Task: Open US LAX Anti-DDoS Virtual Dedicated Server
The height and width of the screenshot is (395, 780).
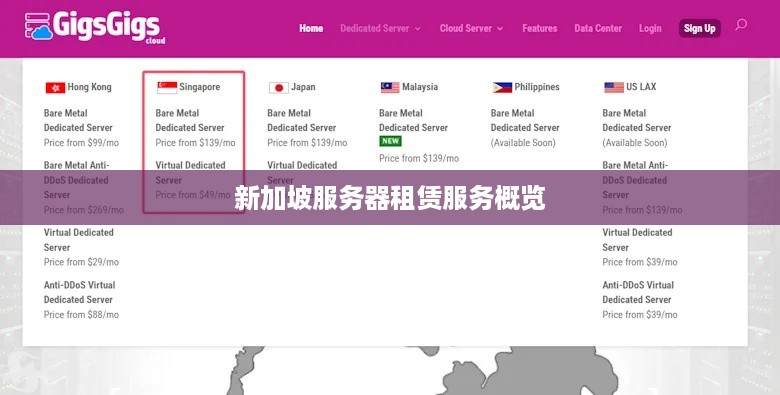Action: click(638, 292)
